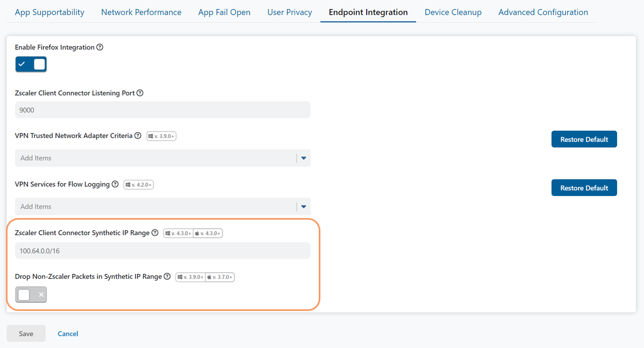
Task: Enable Drop Non-Zscaler Packets toggle
Action: click(31, 295)
